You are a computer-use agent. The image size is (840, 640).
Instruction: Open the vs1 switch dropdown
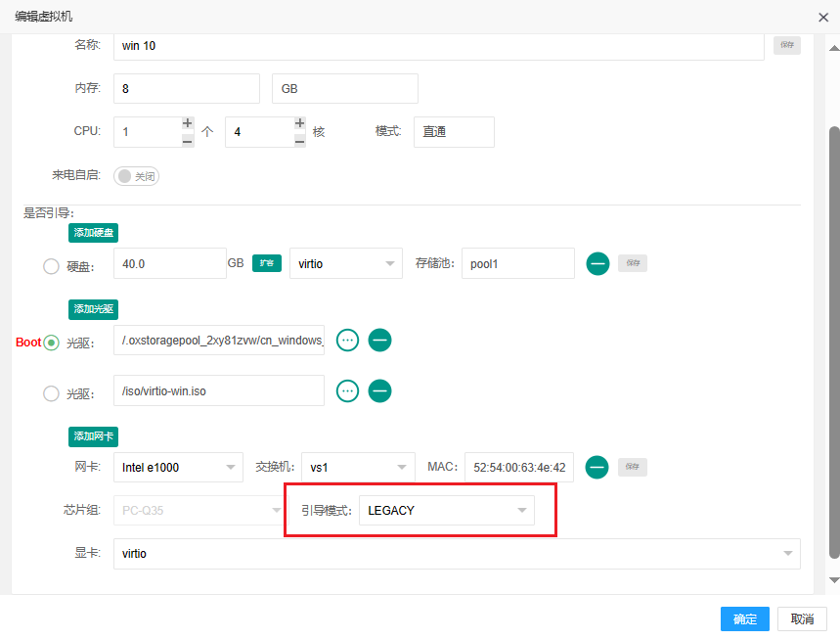(x=358, y=468)
